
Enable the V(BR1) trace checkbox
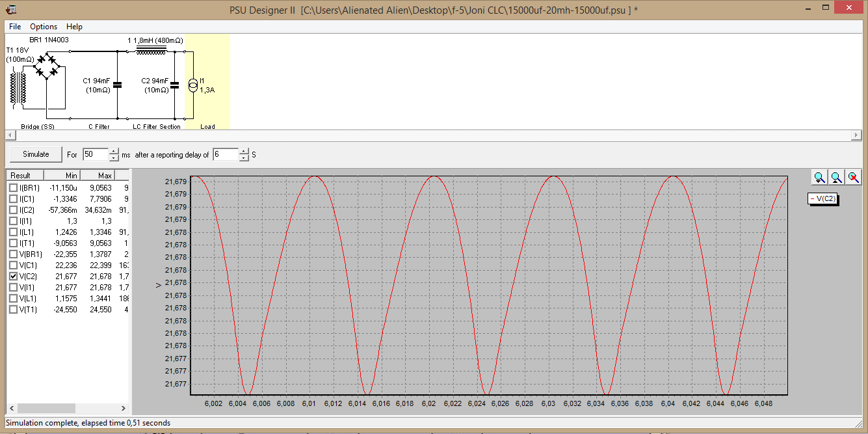(13, 254)
